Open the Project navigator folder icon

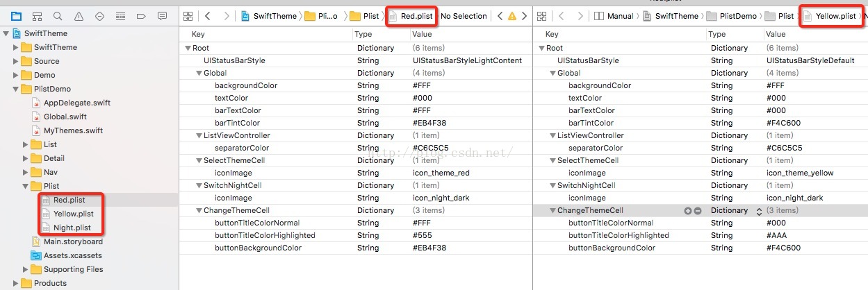click(16, 16)
